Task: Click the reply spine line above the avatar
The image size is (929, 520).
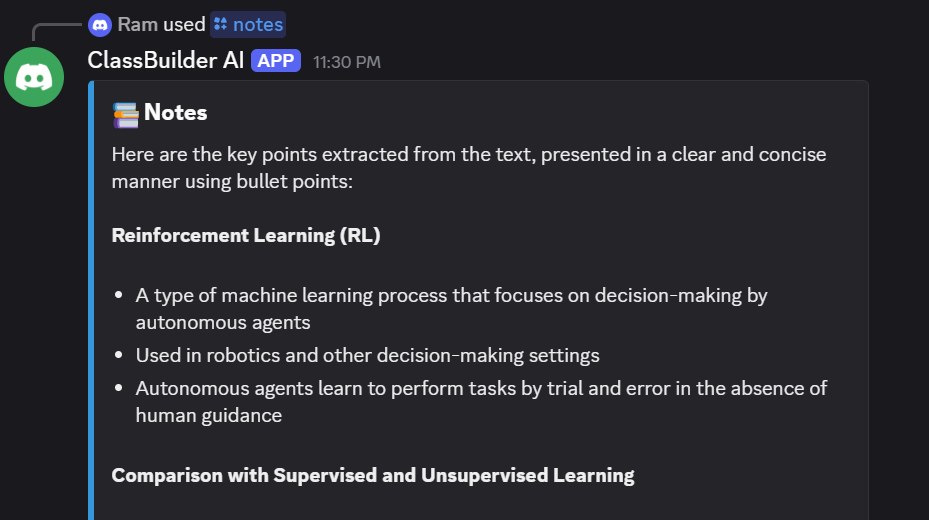Action: pyautogui.click(x=50, y=26)
